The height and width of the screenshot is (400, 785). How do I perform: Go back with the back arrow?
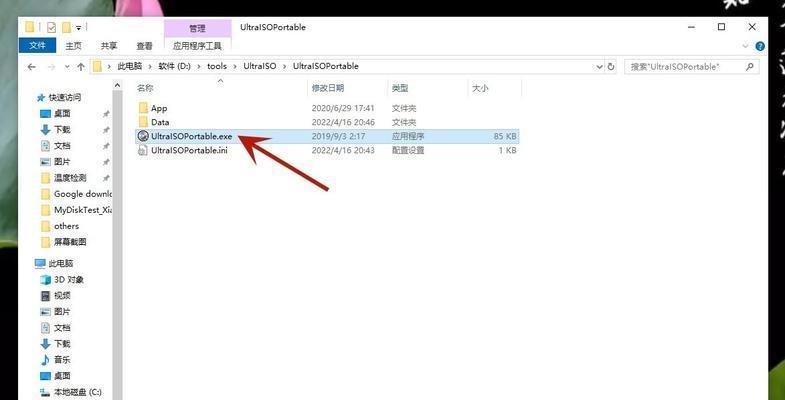coord(32,67)
